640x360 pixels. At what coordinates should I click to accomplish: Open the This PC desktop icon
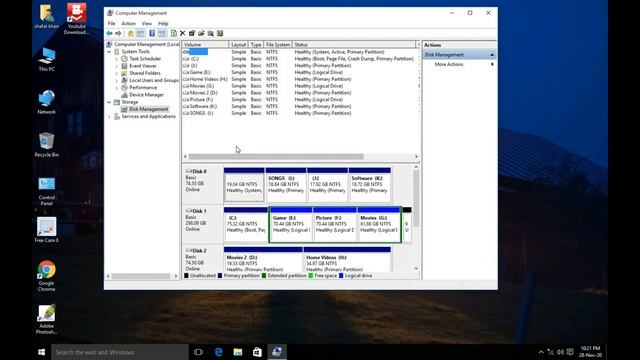[47, 60]
